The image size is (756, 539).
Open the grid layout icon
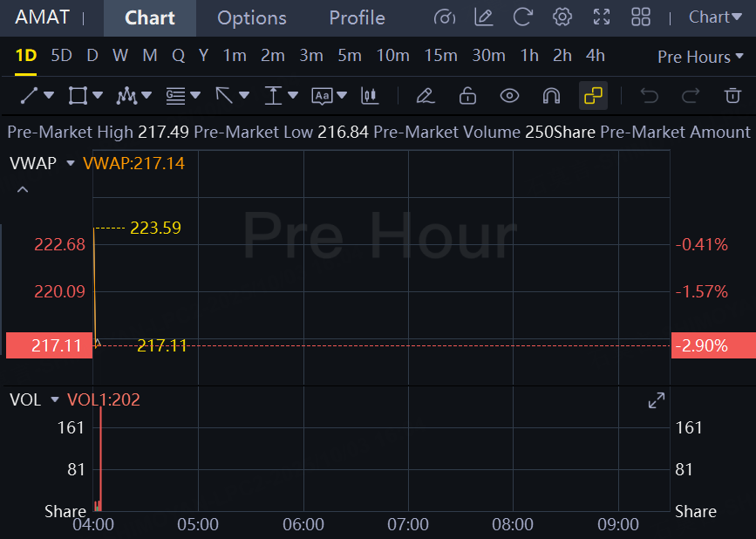point(641,17)
